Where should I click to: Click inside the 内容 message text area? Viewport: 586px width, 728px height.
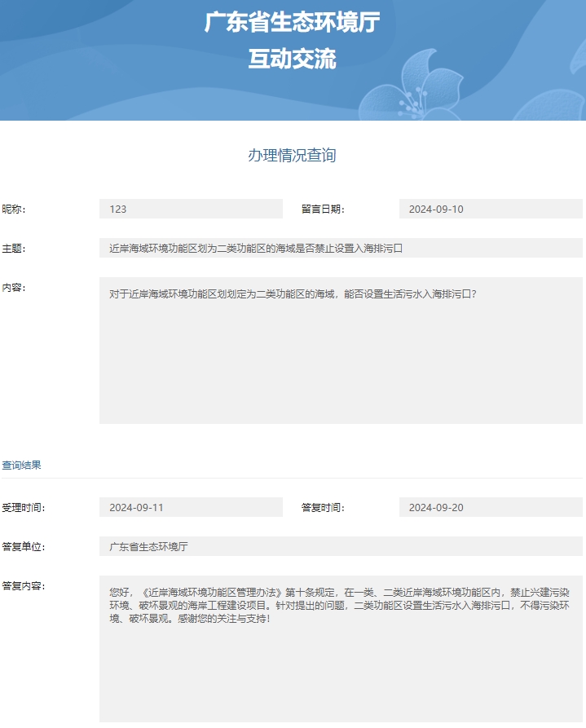[341, 351]
